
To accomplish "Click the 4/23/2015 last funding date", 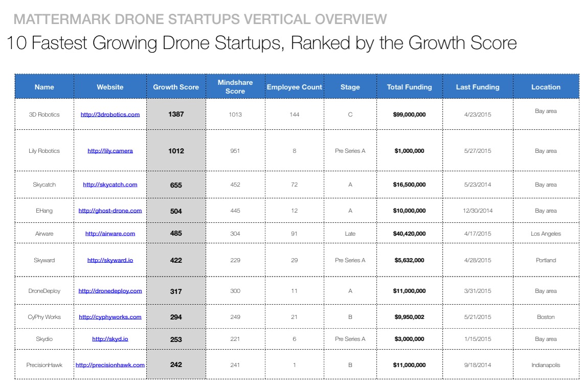I will (x=478, y=115).
